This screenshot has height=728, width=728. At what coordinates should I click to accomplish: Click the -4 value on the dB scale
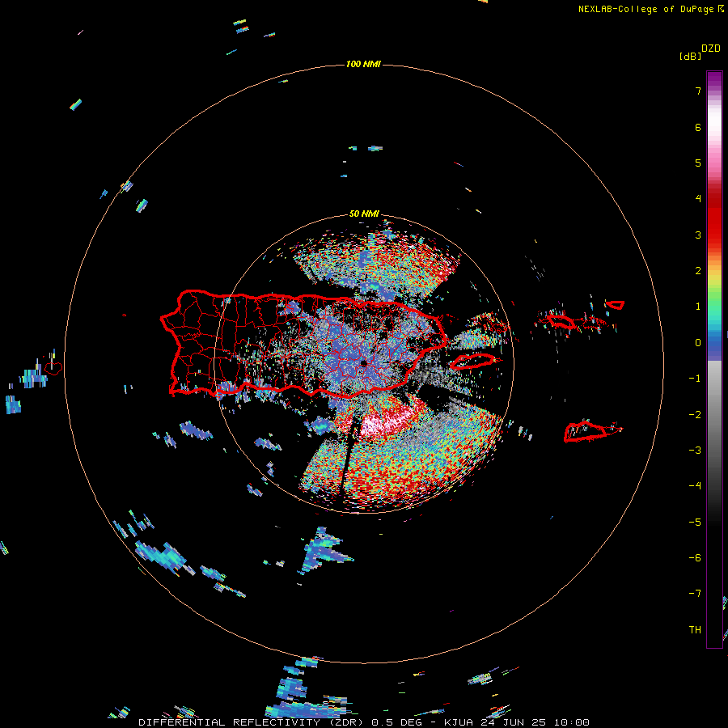coord(695,486)
